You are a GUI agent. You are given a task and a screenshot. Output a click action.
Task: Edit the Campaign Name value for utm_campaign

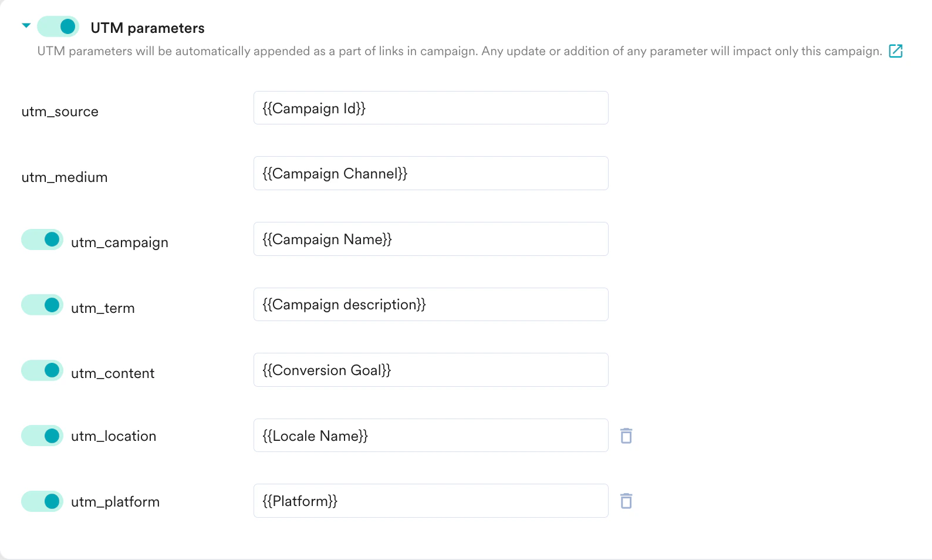tap(431, 239)
